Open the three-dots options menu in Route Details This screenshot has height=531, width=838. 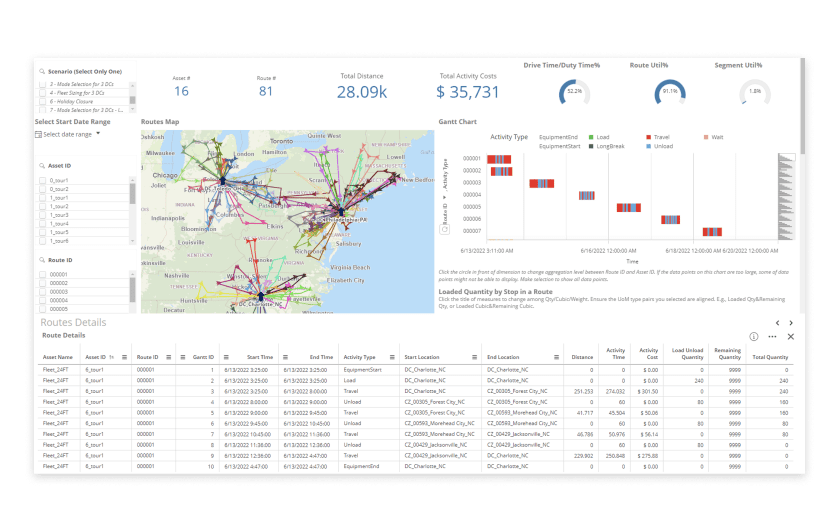point(772,337)
